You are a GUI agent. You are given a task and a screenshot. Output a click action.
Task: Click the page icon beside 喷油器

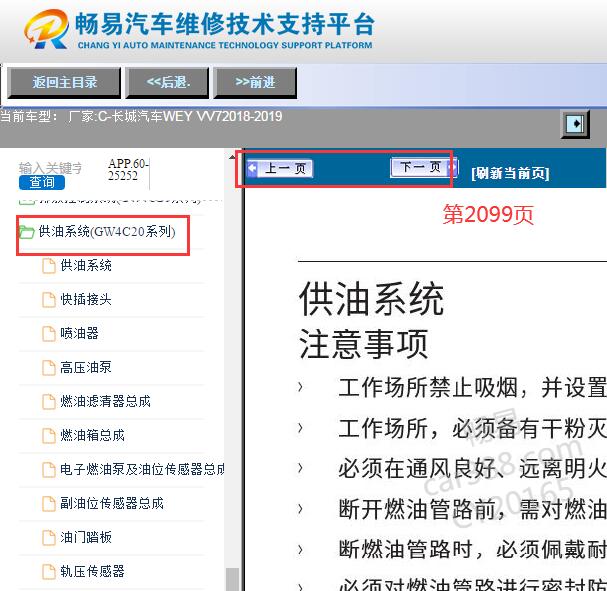click(49, 334)
